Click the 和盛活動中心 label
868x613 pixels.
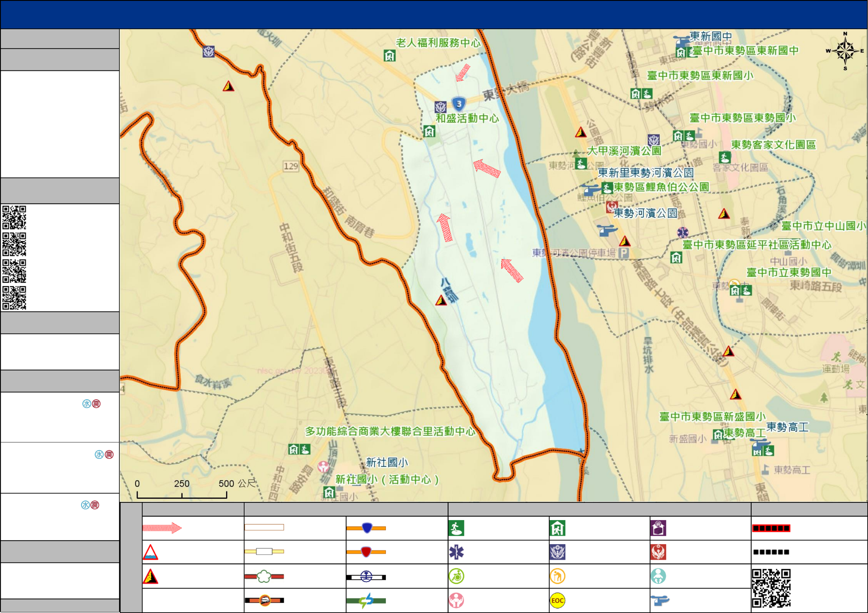tap(467, 118)
